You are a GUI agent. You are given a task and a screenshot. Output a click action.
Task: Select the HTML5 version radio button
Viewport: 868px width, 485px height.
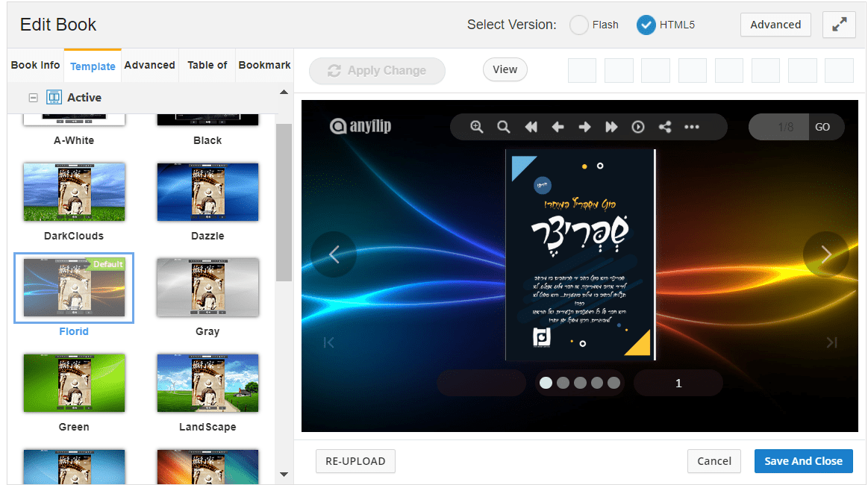pos(646,25)
